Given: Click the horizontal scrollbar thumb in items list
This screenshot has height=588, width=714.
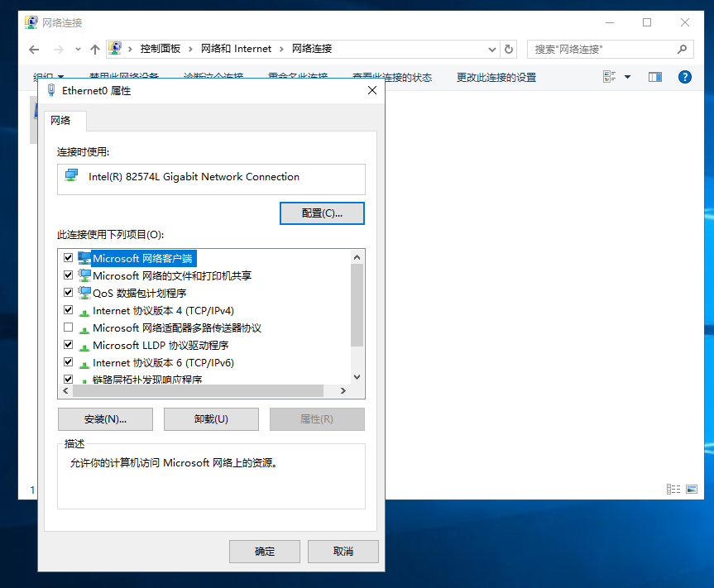Looking at the screenshot, I should 198,390.
